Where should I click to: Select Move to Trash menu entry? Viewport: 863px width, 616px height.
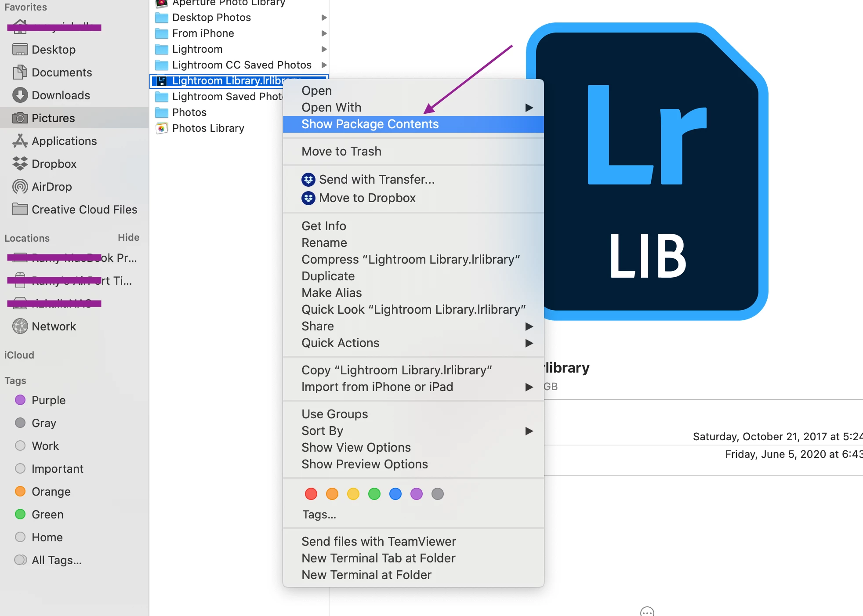pyautogui.click(x=341, y=152)
